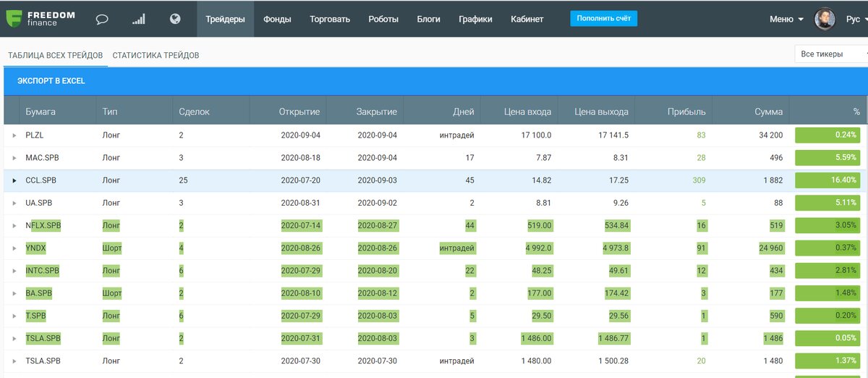Expand the MAC.SPB row
Viewport: 868px width, 378px height.
coord(14,158)
